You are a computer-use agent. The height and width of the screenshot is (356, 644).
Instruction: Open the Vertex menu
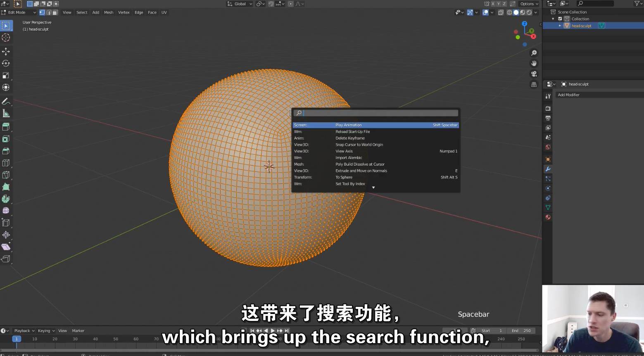124,12
